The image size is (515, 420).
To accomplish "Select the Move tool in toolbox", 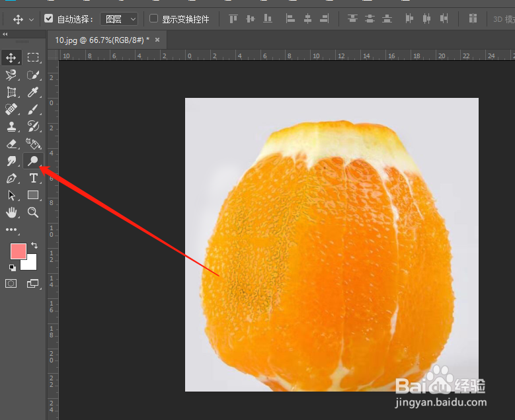I will [x=11, y=58].
